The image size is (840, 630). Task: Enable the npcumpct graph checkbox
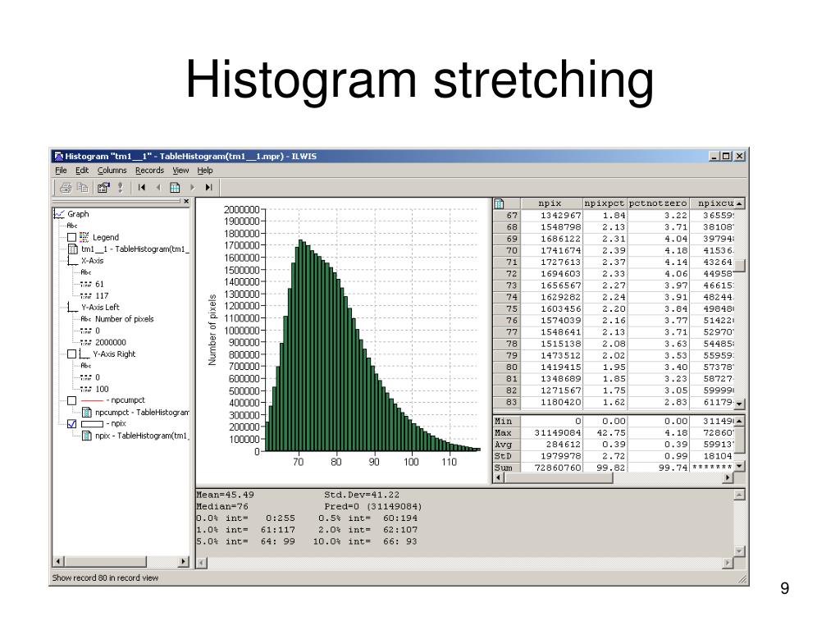[72, 400]
